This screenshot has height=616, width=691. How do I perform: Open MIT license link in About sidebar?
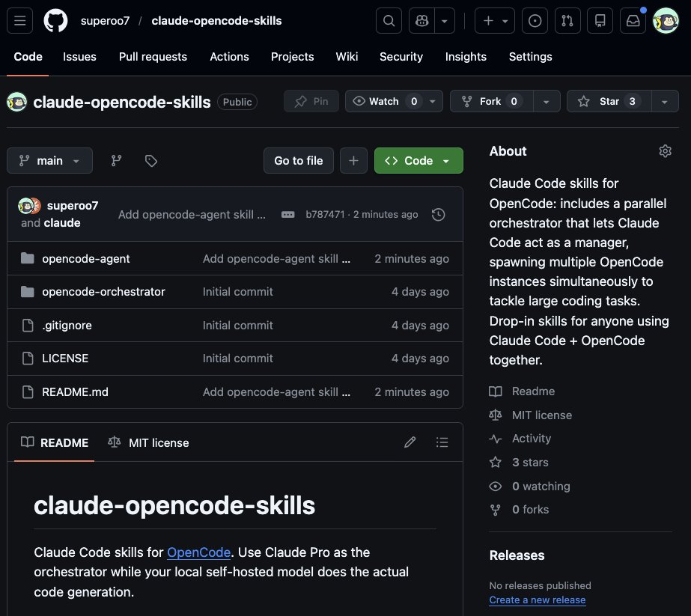(x=531, y=415)
